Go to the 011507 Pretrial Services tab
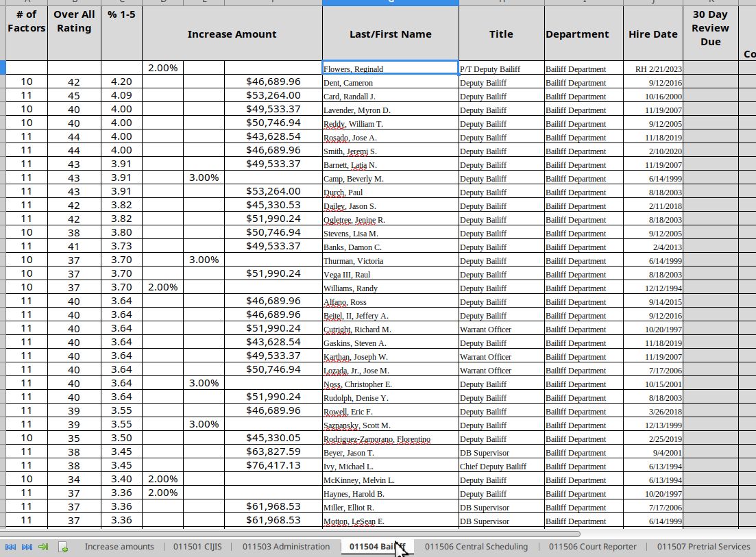 pos(703,547)
